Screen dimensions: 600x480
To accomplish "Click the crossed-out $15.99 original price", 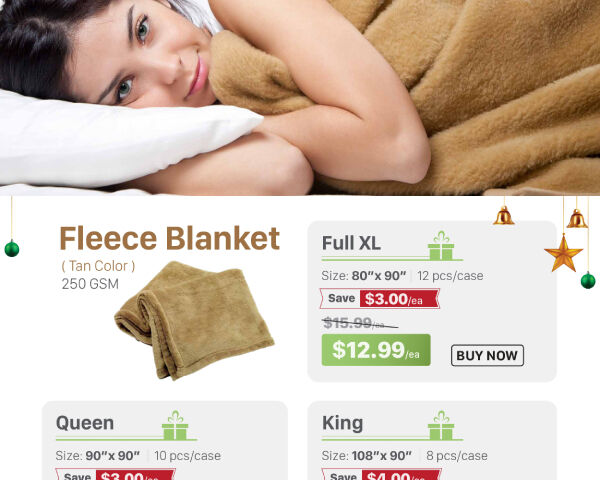I will click(360, 323).
